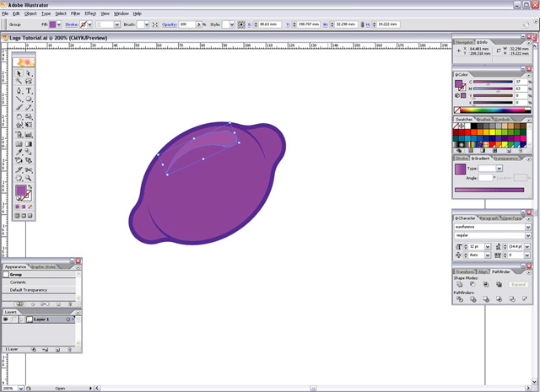The image size is (540, 392).
Task: Open the Stroke color dropdown in control bar
Action: (89, 24)
